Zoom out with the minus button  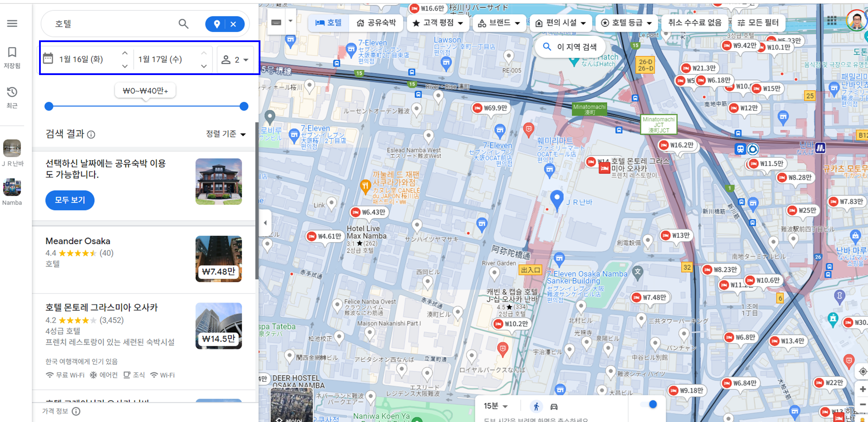863,404
